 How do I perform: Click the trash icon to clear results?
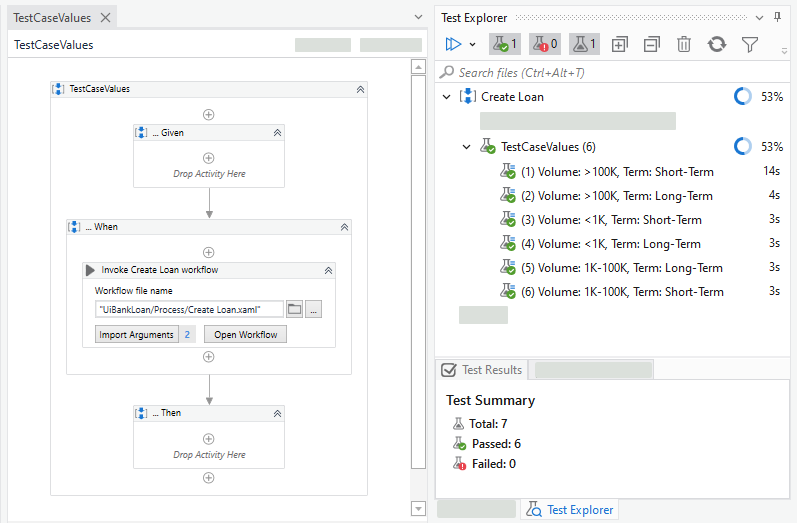click(684, 44)
